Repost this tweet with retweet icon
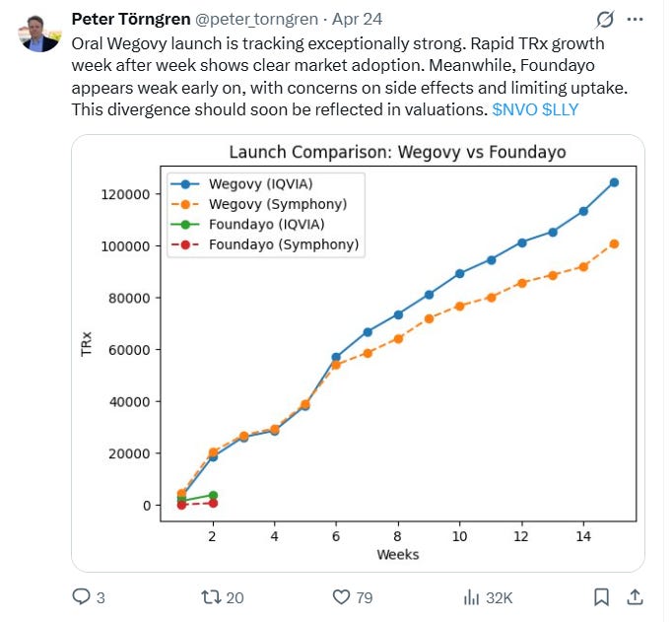Image resolution: width=672 pixels, height=622 pixels. (x=211, y=596)
